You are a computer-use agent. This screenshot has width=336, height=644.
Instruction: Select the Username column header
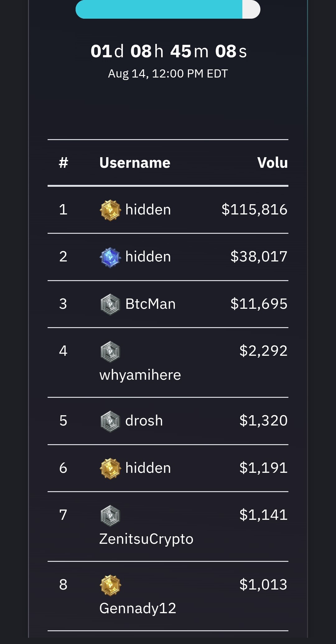pos(135,163)
